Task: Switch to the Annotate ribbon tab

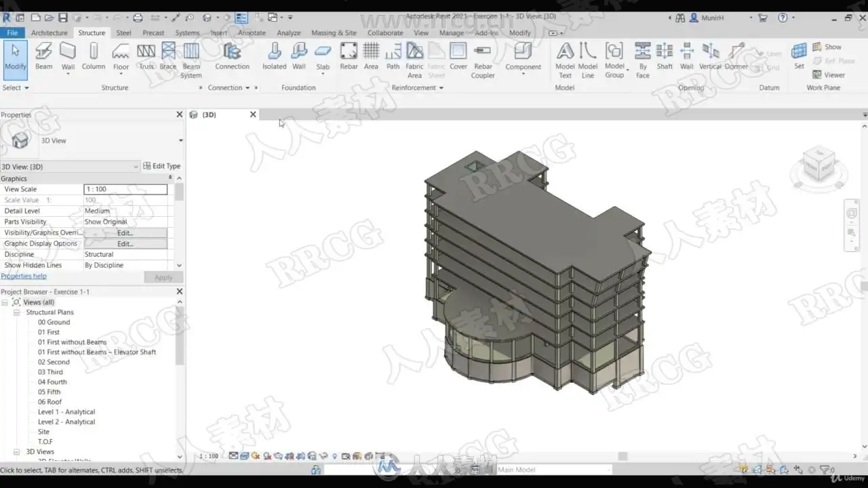Action: (252, 33)
